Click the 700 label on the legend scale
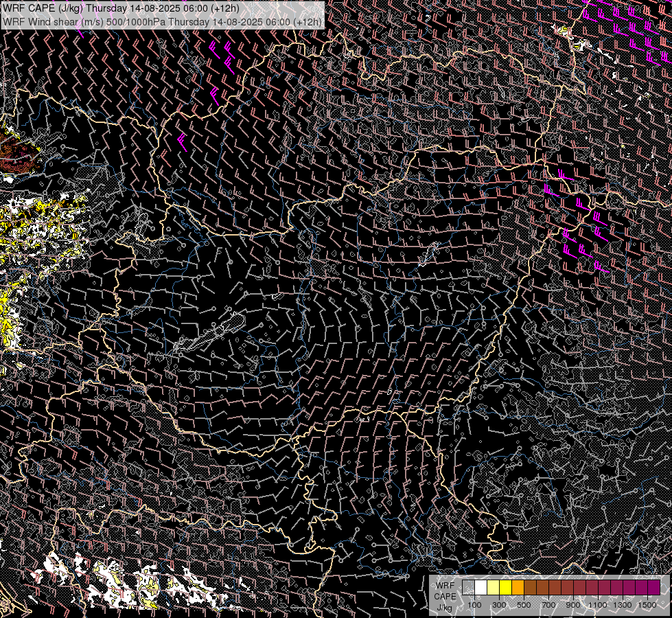Screen dimensions: 672x618 (x=548, y=605)
